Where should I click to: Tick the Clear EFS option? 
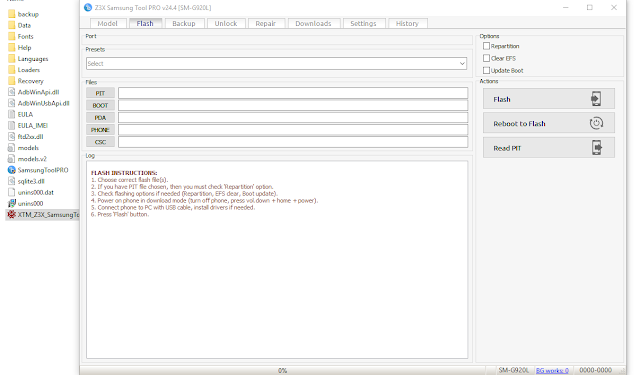tap(486, 58)
